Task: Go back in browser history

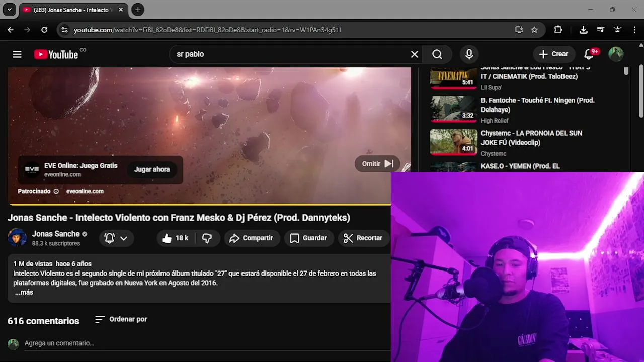Action: click(11, 30)
